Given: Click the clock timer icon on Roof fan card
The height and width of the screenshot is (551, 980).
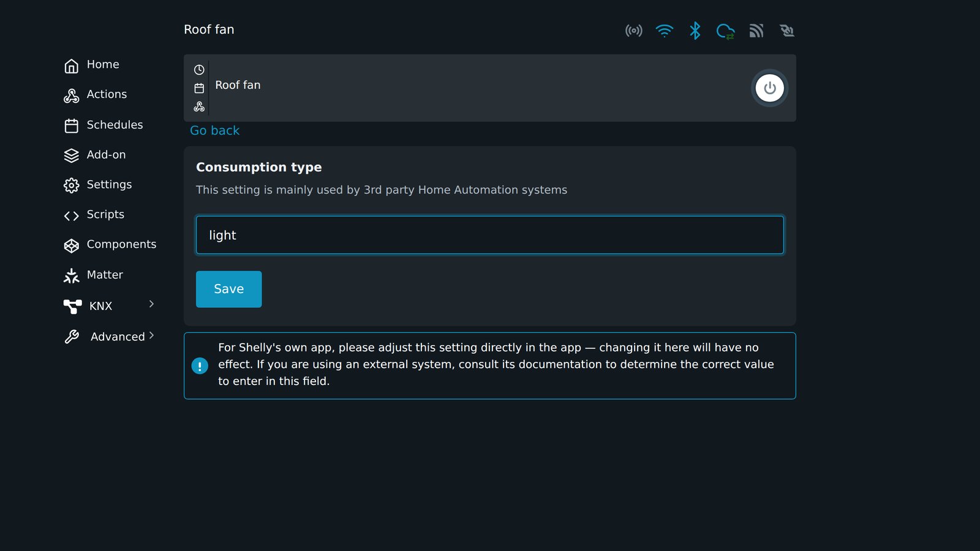Looking at the screenshot, I should (x=199, y=70).
